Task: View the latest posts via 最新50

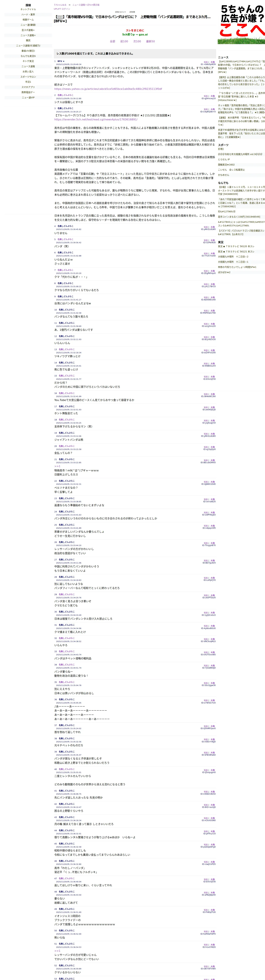Action: [150, 41]
